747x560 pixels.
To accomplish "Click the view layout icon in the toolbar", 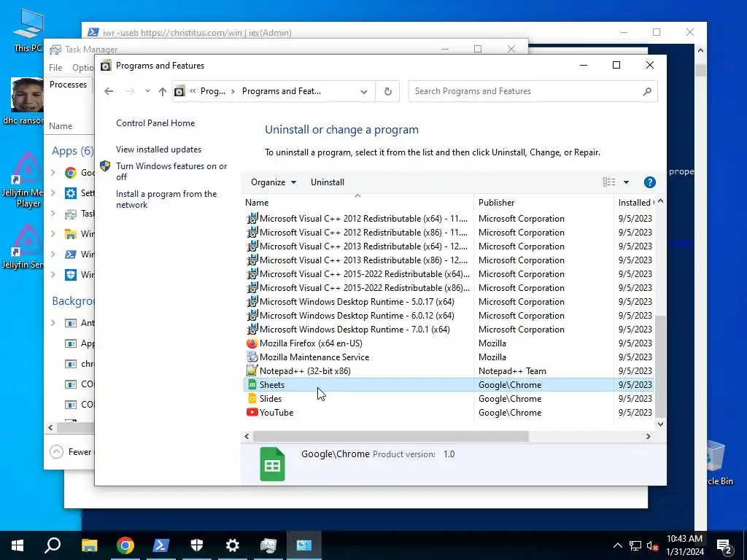I will [609, 182].
